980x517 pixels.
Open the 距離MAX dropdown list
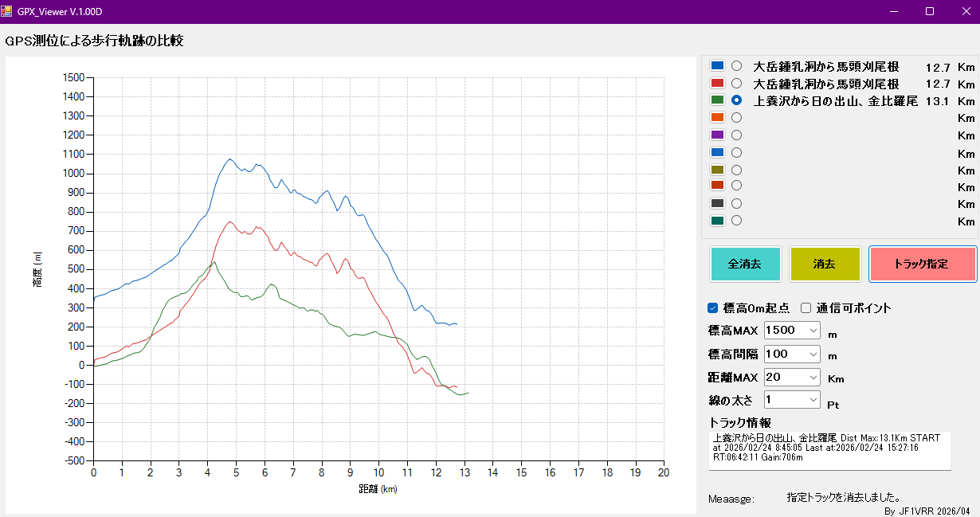click(813, 377)
